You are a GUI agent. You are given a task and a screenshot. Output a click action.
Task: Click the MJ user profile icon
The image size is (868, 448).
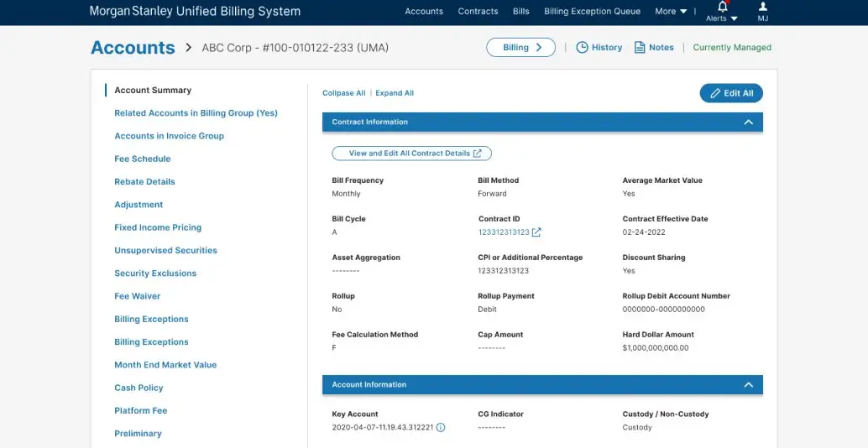pyautogui.click(x=763, y=7)
